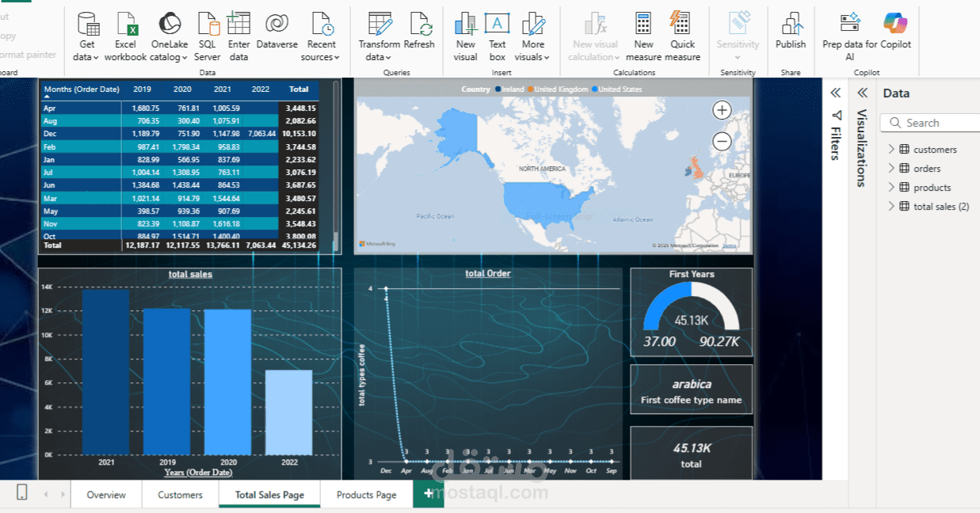Select the 2022 bar in total sales chart
980x513 pixels.
(x=288, y=412)
